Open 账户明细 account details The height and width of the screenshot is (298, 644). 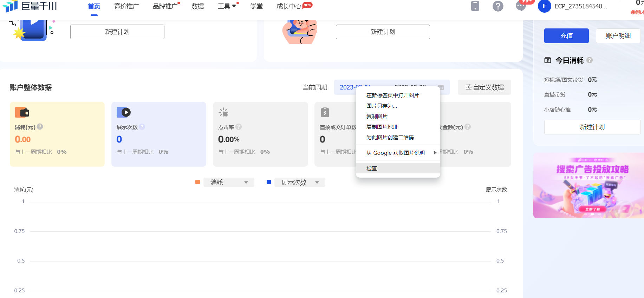(618, 36)
